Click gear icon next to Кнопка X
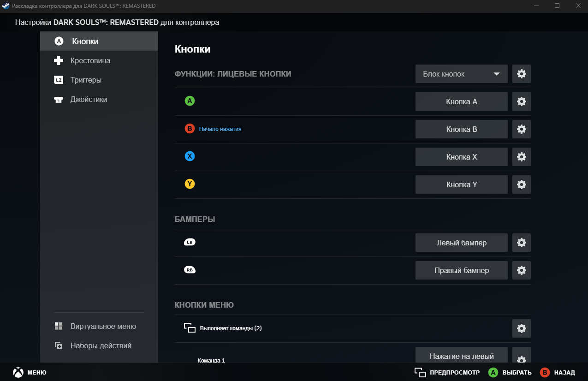 point(522,157)
